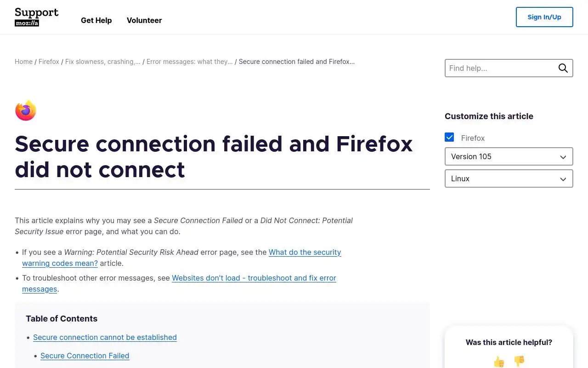Screen dimensions: 588x368
Task: Jump to 'Secure connection cannot be established'
Action: [105, 337]
